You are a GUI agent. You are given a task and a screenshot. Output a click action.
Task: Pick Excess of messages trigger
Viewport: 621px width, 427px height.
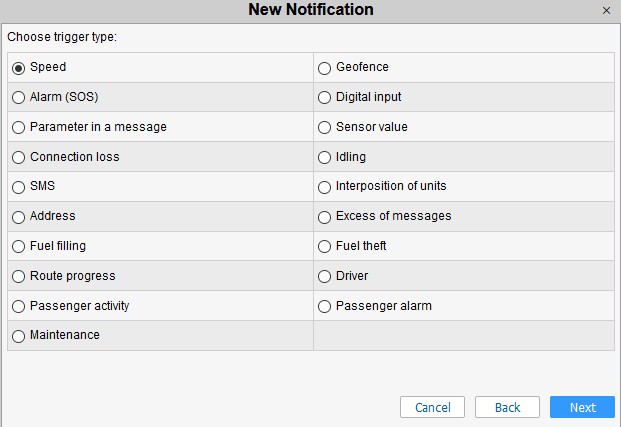pyautogui.click(x=325, y=217)
